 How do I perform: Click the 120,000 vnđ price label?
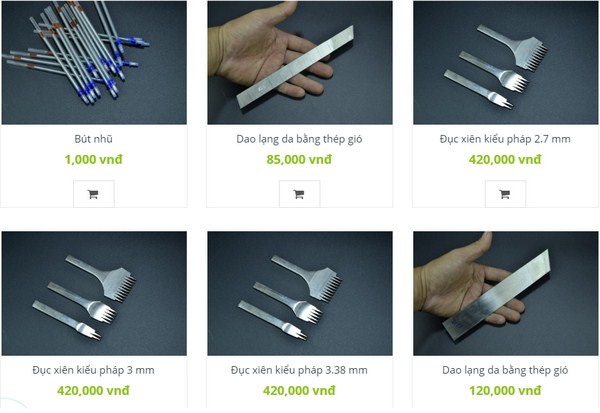pyautogui.click(x=505, y=391)
